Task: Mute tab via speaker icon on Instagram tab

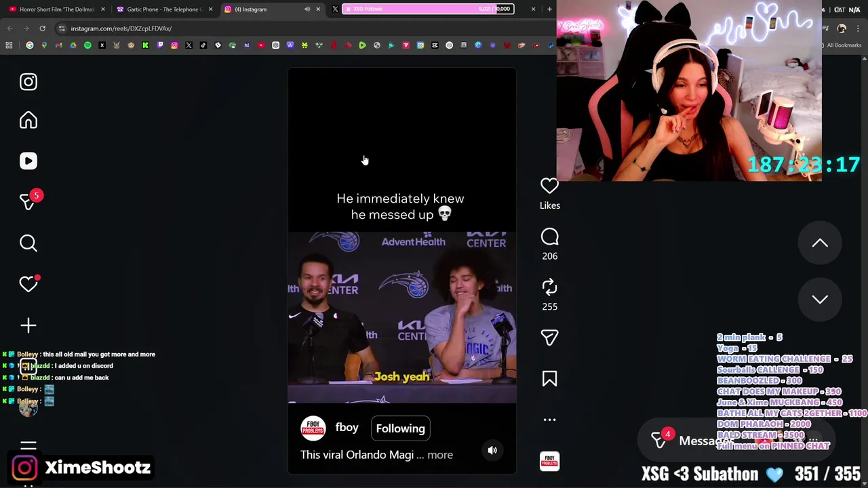Action: [307, 9]
